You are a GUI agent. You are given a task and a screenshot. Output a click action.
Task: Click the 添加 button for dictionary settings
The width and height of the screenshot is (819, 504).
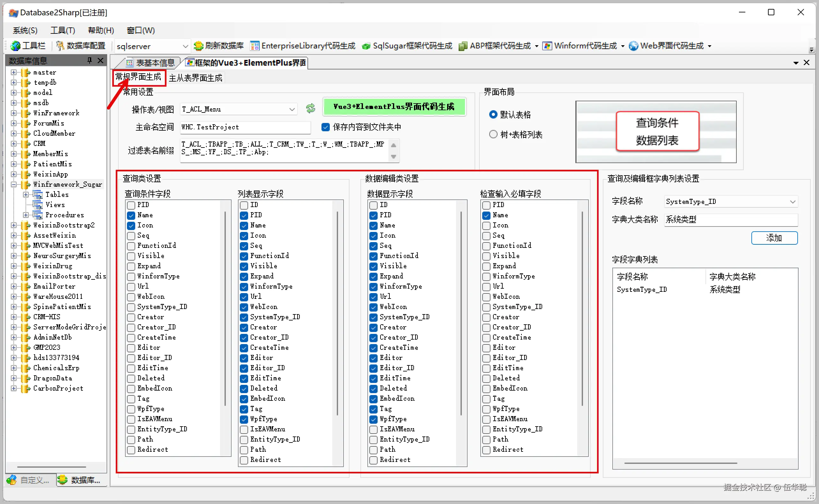pos(774,238)
